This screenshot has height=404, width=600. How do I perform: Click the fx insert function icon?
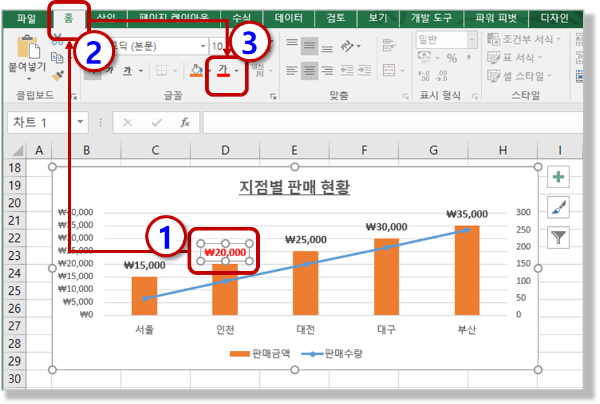point(185,122)
